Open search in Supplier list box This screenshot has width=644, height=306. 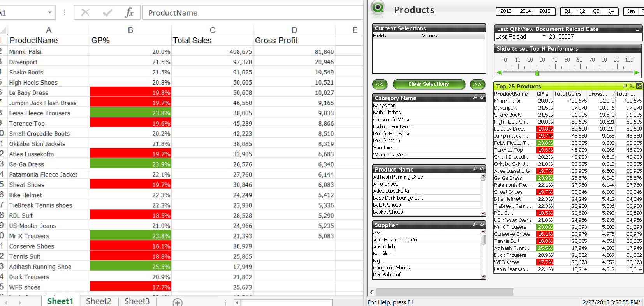[475, 225]
